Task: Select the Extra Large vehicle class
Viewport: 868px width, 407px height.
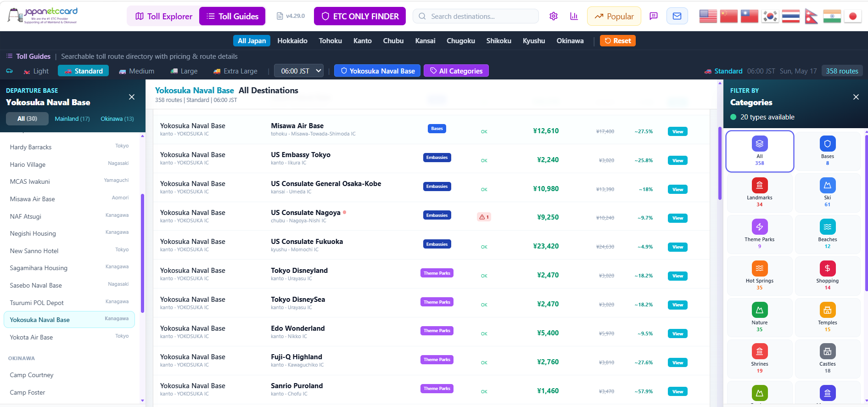Action: click(x=235, y=71)
